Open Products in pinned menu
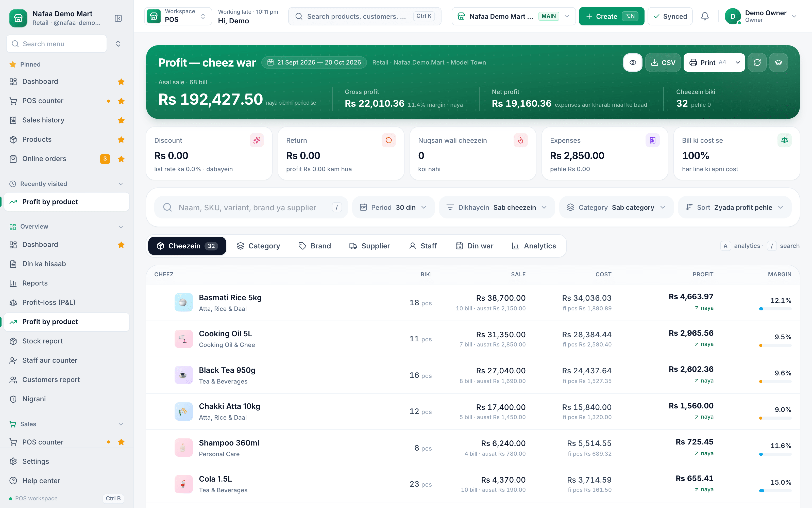The image size is (812, 508). [66, 139]
